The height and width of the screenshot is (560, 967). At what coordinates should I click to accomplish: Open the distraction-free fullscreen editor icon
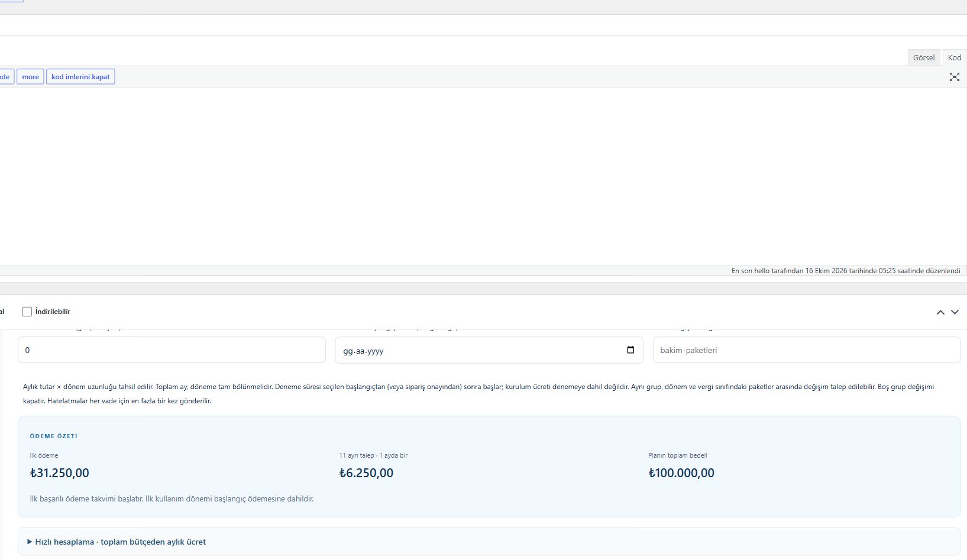tap(954, 77)
